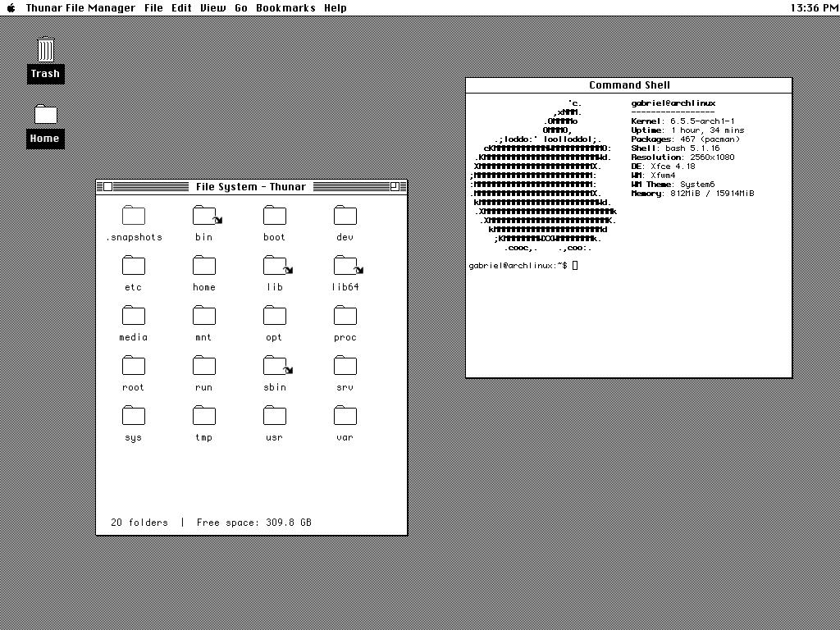The width and height of the screenshot is (840, 630).
Task: Select the usr folder icon
Action: (x=274, y=415)
